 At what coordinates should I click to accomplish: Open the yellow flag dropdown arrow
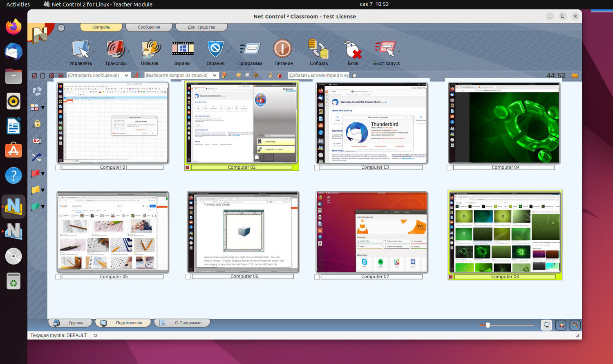point(42,190)
